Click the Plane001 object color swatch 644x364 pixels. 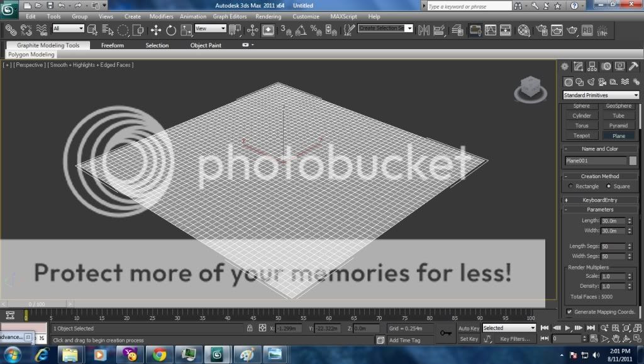point(633,161)
